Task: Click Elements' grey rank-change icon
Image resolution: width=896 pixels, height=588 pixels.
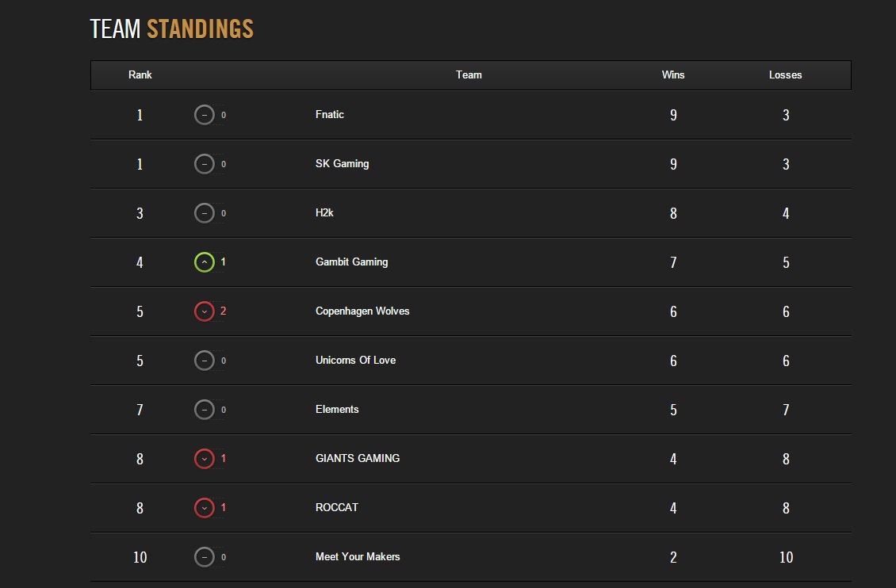Action: pyautogui.click(x=204, y=410)
